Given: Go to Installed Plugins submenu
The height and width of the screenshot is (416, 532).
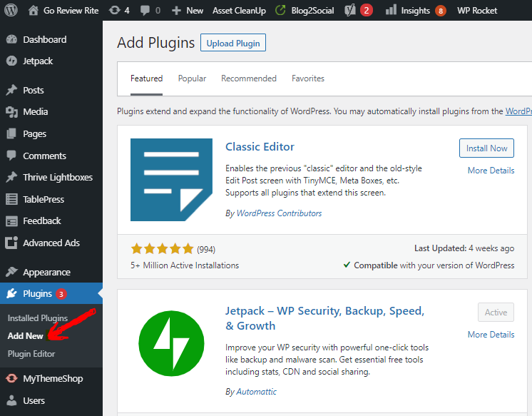Looking at the screenshot, I should click(38, 318).
